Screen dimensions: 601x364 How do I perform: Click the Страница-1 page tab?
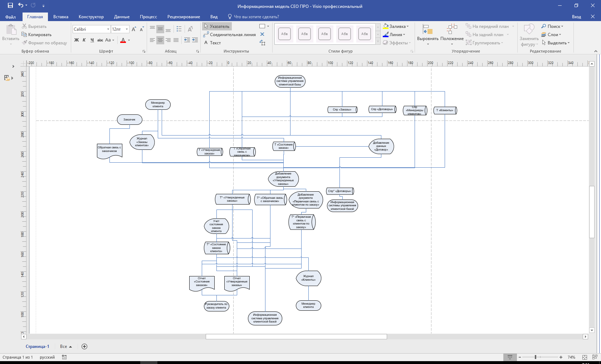pos(37,346)
